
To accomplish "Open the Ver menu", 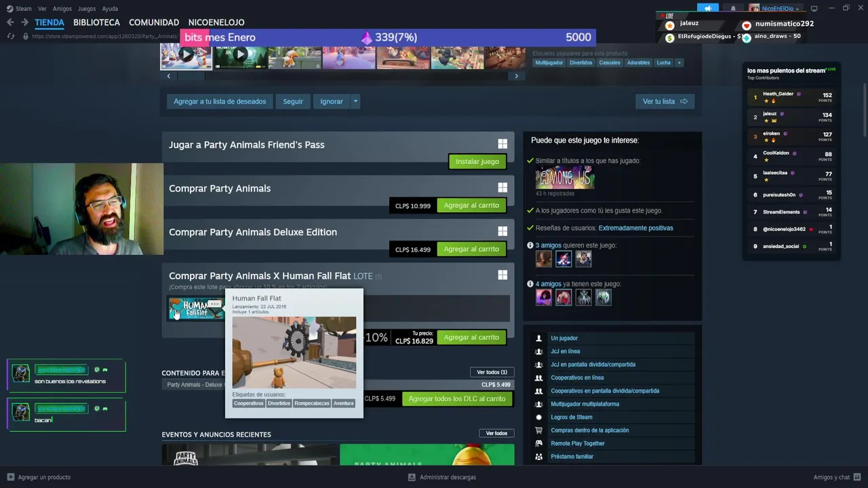I will 42,9.
